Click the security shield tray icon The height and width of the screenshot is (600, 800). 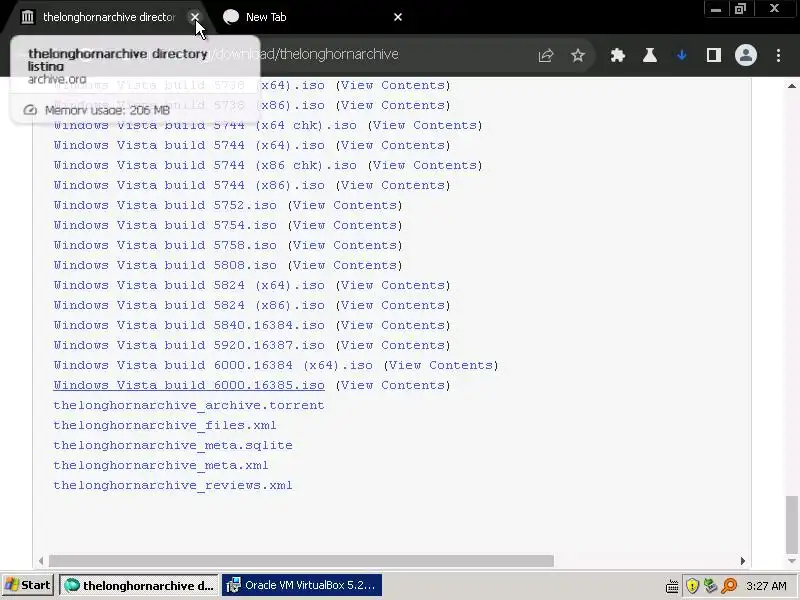tap(692, 586)
